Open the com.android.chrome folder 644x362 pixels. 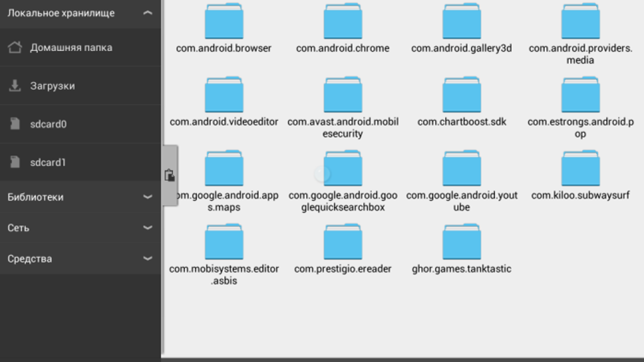tap(343, 23)
